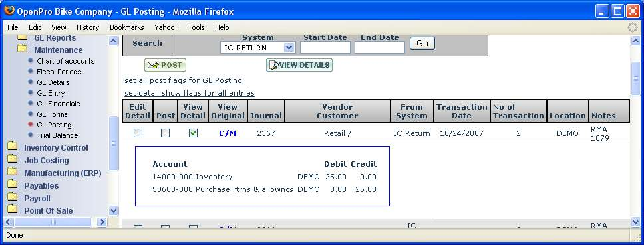Click the Start Date input field
This screenshot has height=245, width=644.
325,48
